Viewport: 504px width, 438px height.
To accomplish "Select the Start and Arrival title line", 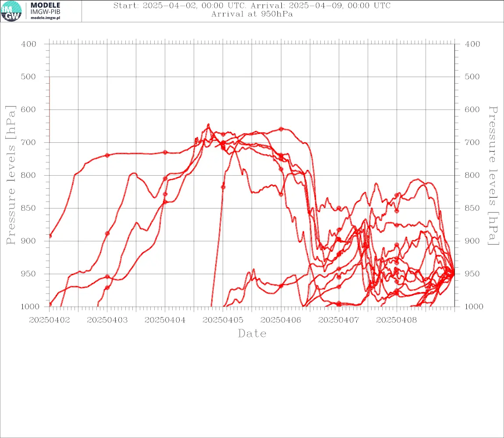I will 252,6.
